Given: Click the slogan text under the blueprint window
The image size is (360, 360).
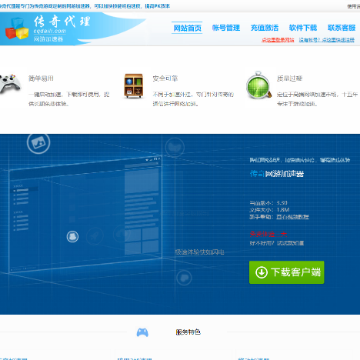Looking at the screenshot, I should pos(200,252).
